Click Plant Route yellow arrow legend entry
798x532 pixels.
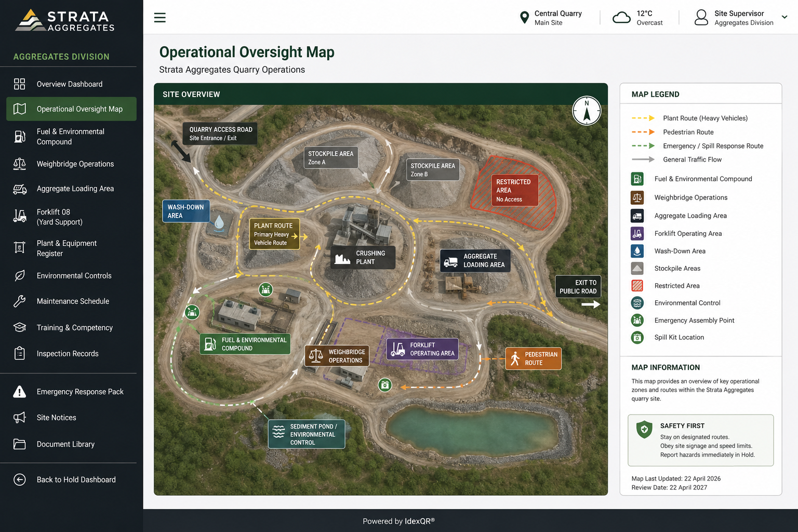(689, 118)
